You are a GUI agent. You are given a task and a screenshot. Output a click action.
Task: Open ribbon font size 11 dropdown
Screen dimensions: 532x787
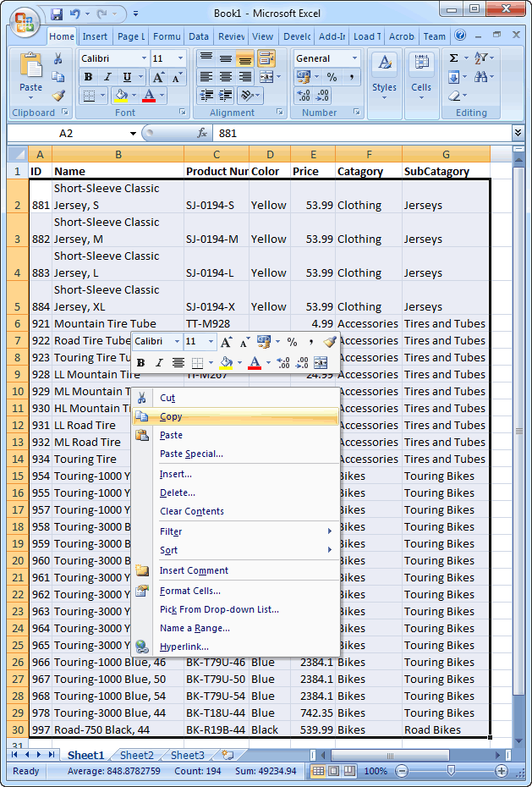pyautogui.click(x=180, y=58)
